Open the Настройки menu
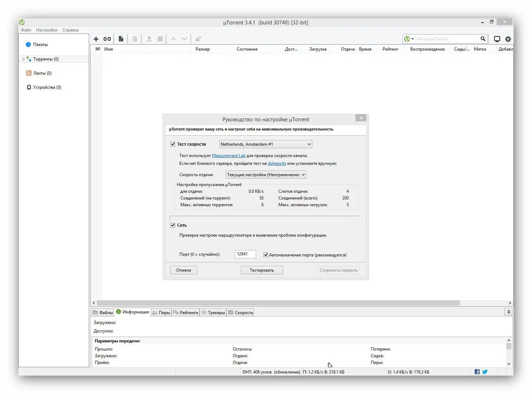Image resolution: width=532 pixels, height=394 pixels. (x=46, y=30)
